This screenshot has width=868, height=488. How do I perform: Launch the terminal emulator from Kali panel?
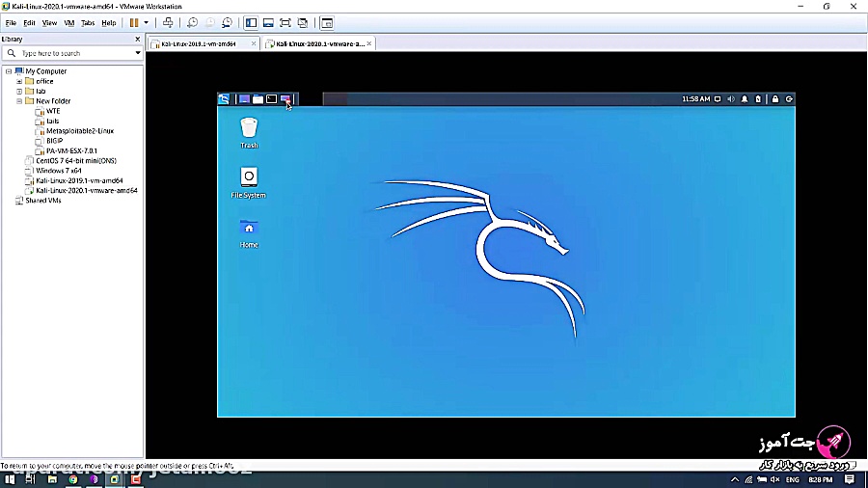[271, 99]
